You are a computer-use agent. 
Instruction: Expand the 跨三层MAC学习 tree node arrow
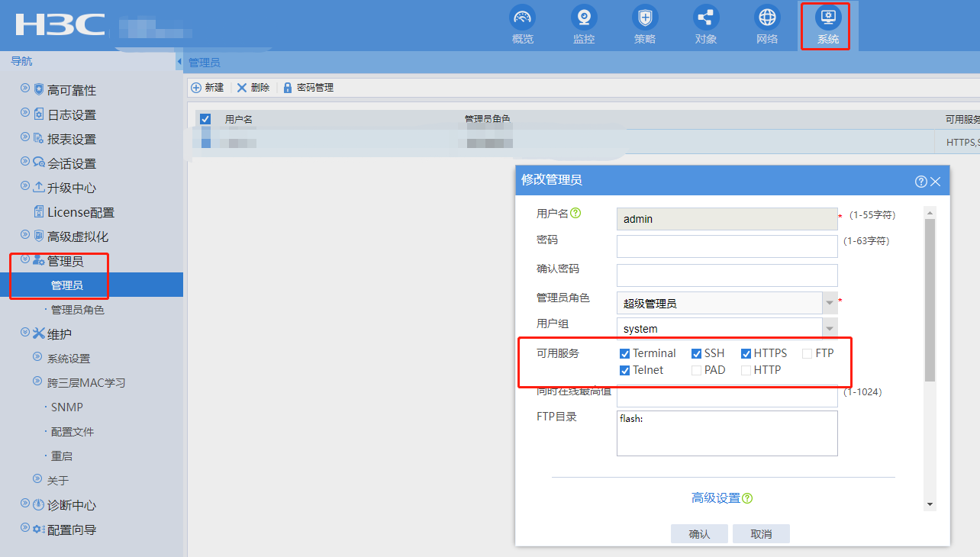click(37, 382)
